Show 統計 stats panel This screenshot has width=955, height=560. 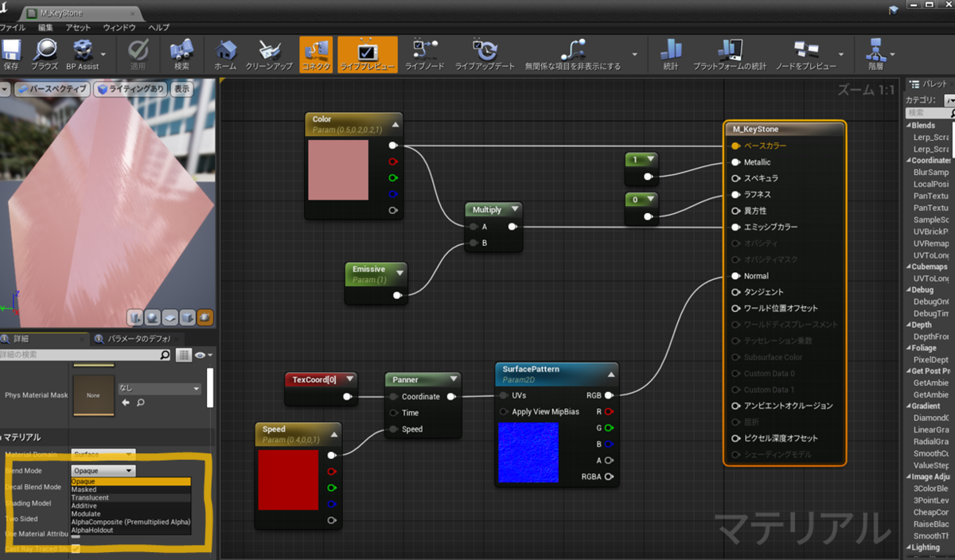click(671, 55)
